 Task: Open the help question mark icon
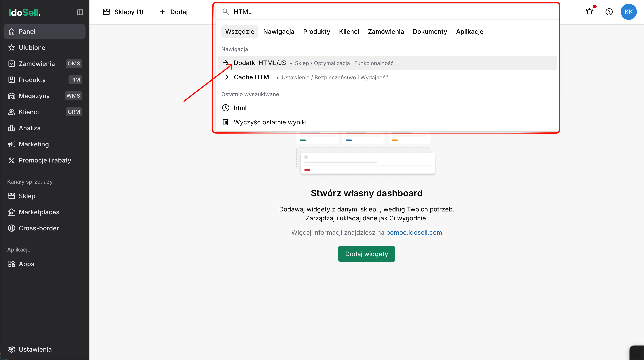click(609, 12)
